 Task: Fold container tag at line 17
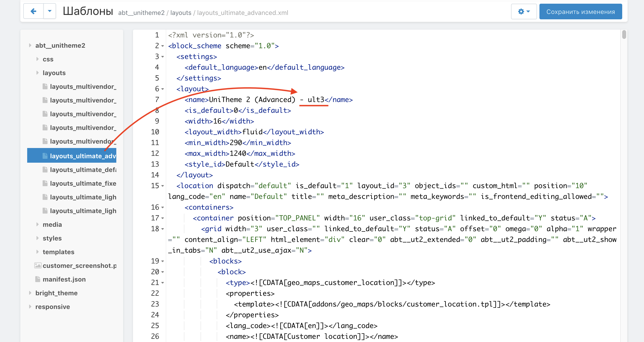[163, 218]
